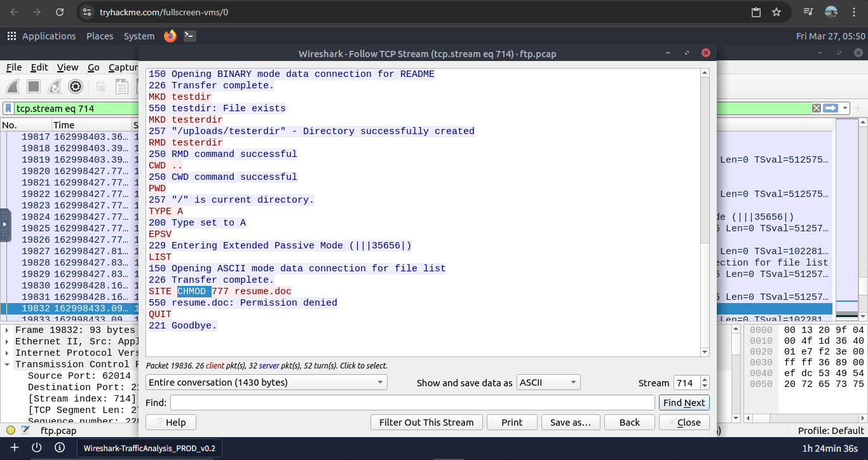Clear the display filter with X icon
The width and height of the screenshot is (868, 460).
(x=817, y=108)
